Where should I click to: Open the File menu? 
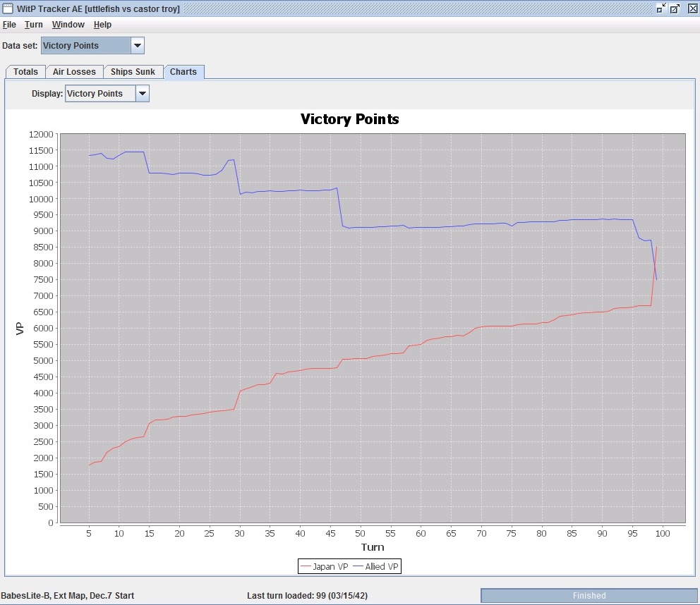9,25
